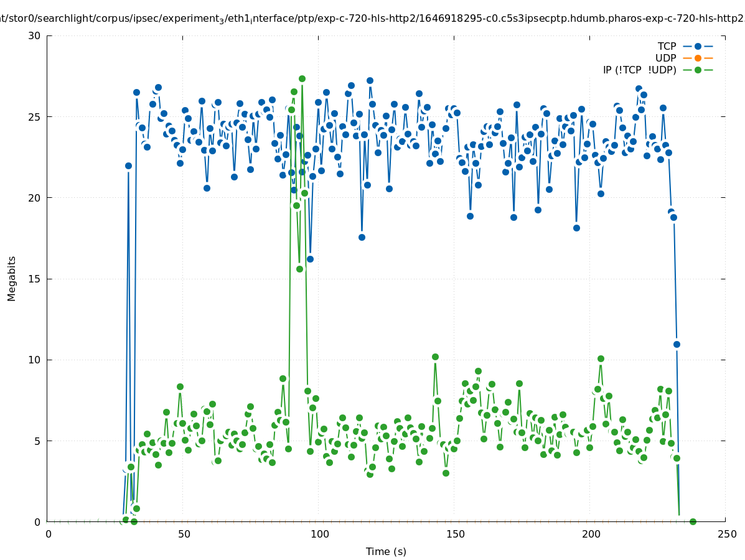
Task: Click the file path title text
Action: (x=372, y=19)
